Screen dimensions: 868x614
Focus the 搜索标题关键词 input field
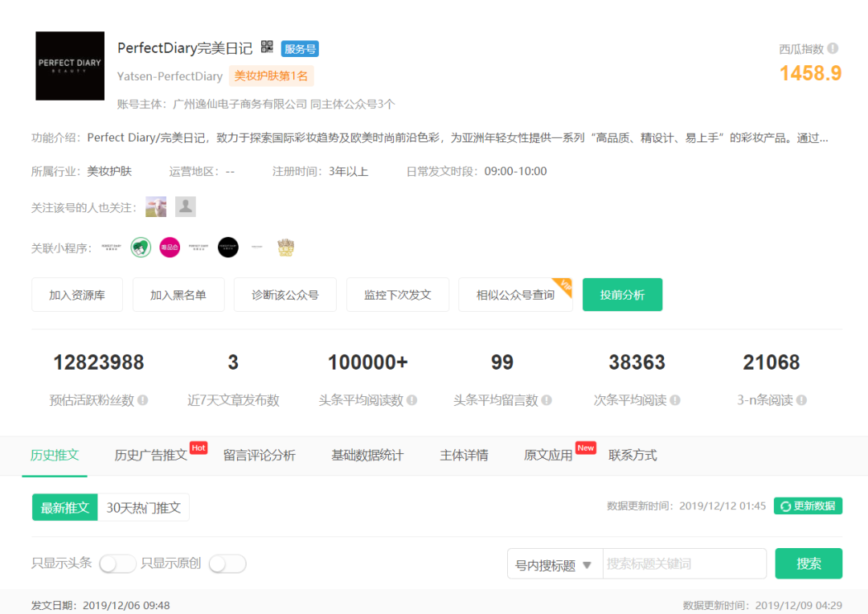coord(684,563)
